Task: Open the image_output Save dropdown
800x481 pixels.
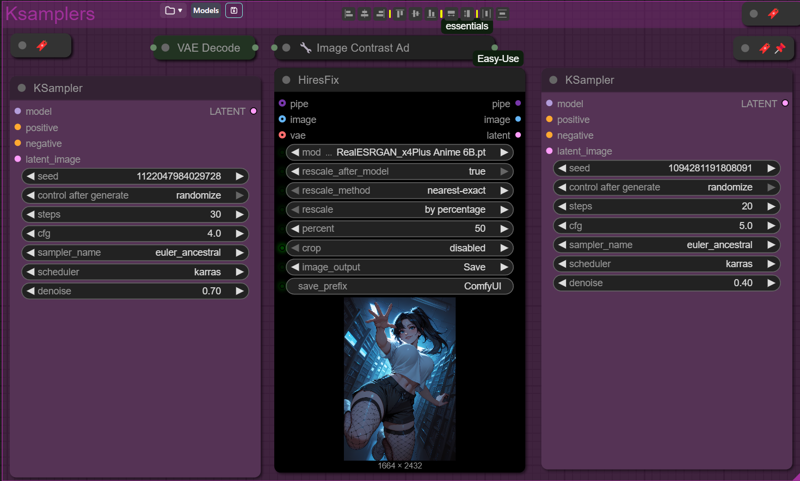Action: tap(399, 267)
